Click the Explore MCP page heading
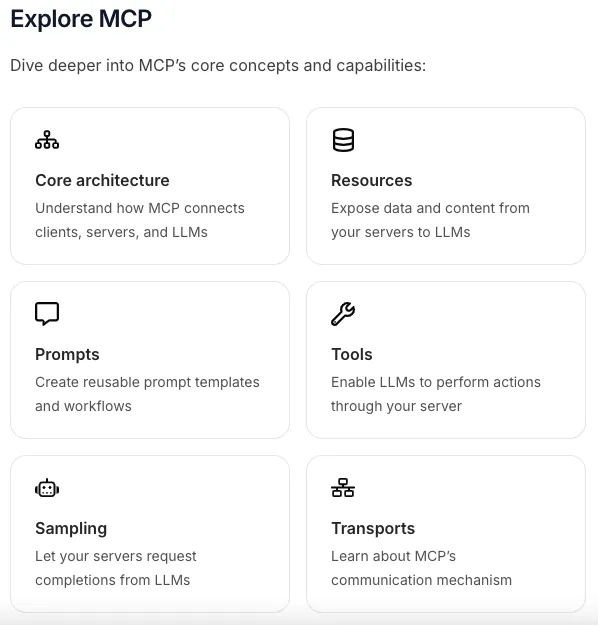The height and width of the screenshot is (625, 609). (81, 19)
